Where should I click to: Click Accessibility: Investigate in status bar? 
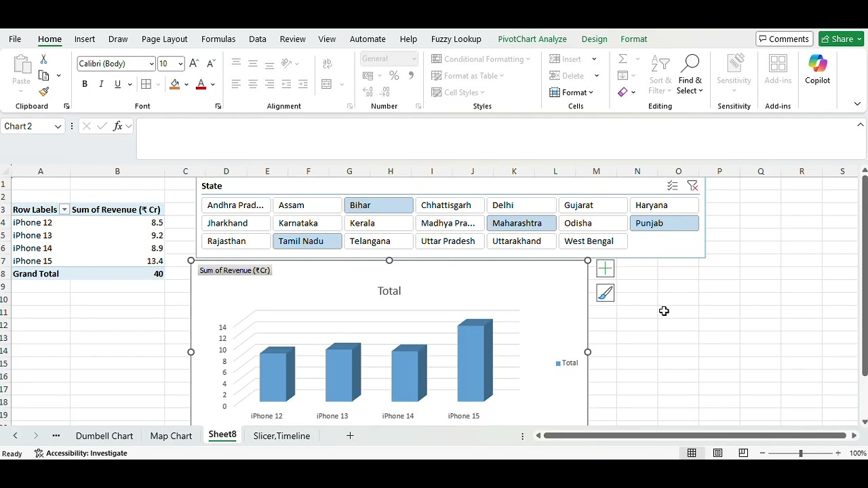point(81,453)
